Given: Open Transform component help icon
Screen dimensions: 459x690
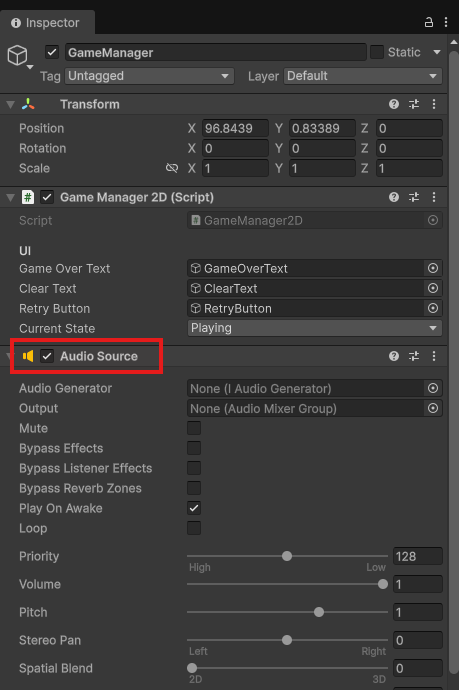Looking at the screenshot, I should pyautogui.click(x=394, y=104).
